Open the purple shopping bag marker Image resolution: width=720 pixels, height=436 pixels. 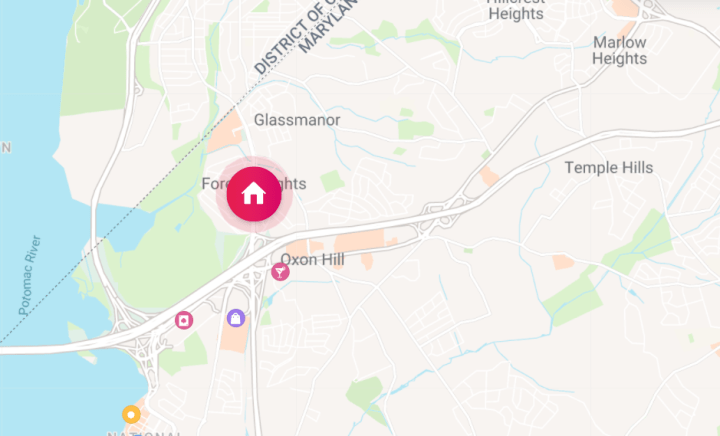tap(236, 318)
